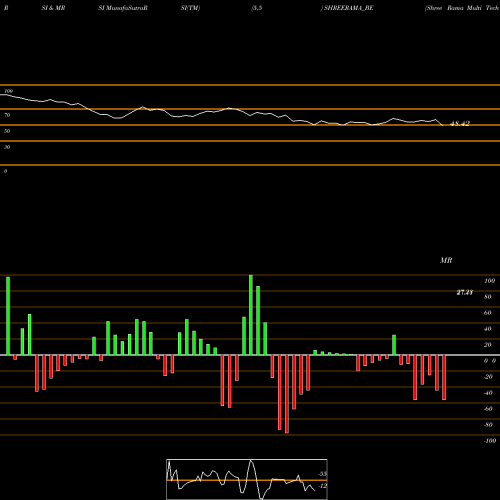The height and width of the screenshot is (500, 500).
Task: Click the -20 label on MR axis
Action: click(488, 377)
